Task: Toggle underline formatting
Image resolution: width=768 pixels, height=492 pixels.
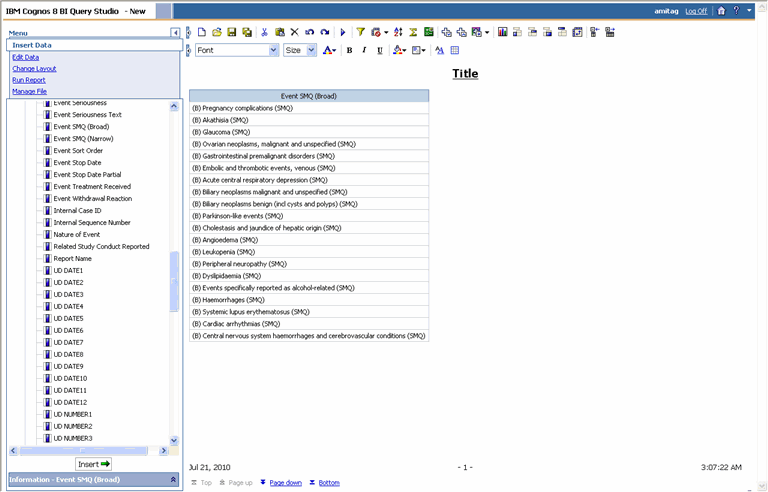Action: point(380,50)
